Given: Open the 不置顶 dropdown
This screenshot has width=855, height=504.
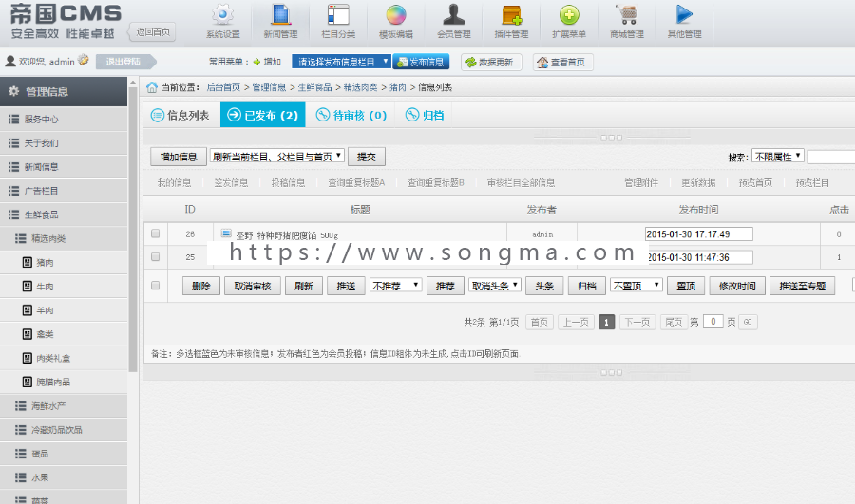Looking at the screenshot, I should coord(636,286).
